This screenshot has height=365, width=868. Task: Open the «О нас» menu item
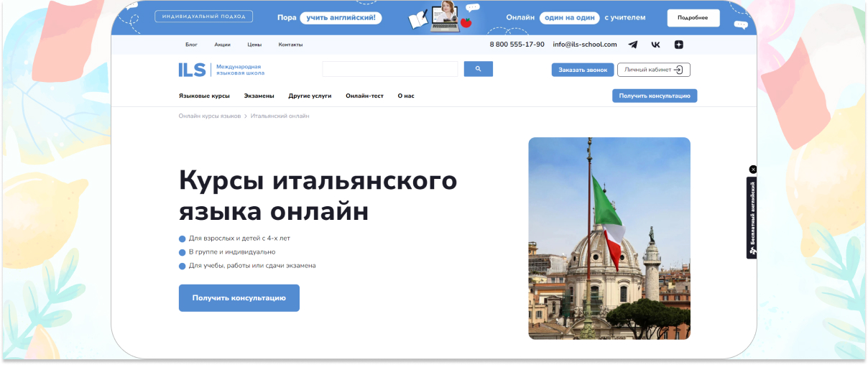coord(406,96)
